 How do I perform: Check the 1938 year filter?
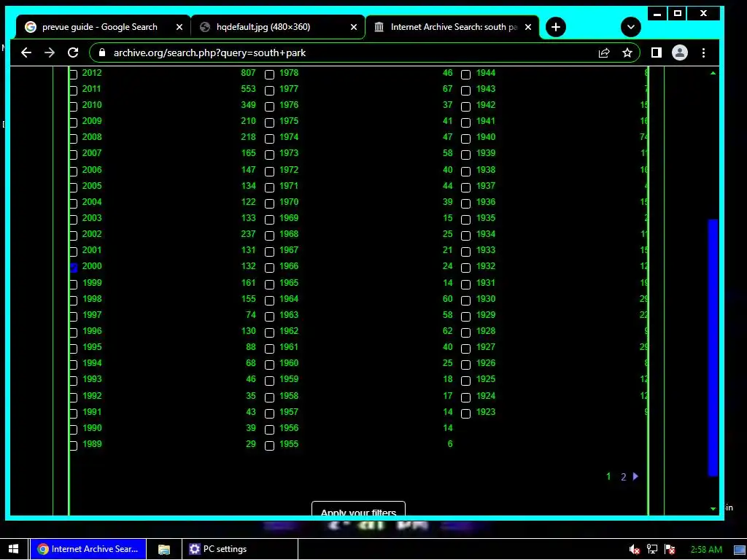466,171
